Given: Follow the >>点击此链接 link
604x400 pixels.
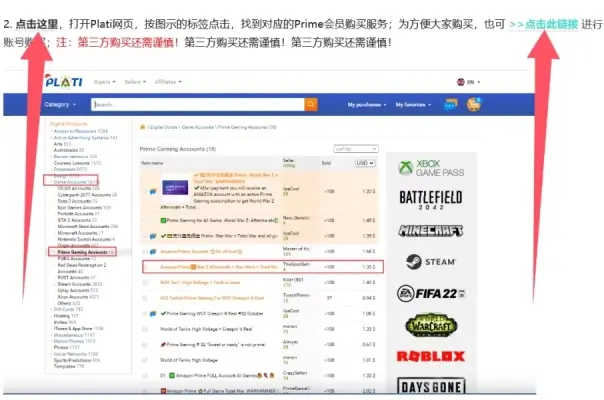Looking at the screenshot, I should click(x=544, y=24).
